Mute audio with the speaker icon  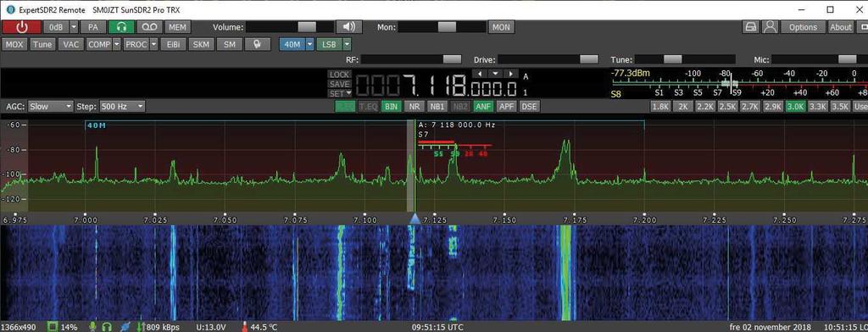[x=348, y=27]
